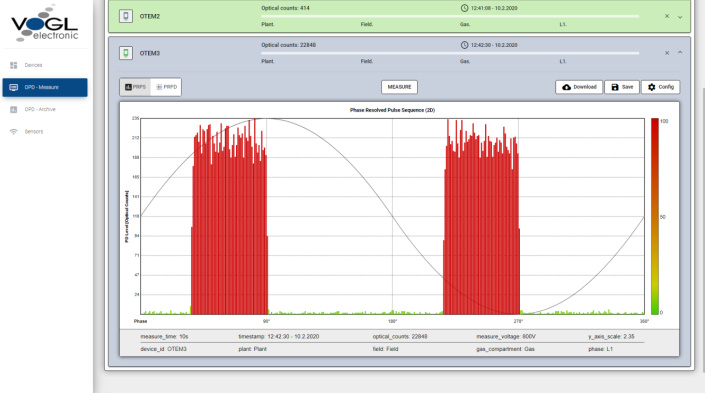Viewport: 705px width, 393px height.
Task: Click the VOGL electronic logo
Action: pyautogui.click(x=45, y=23)
